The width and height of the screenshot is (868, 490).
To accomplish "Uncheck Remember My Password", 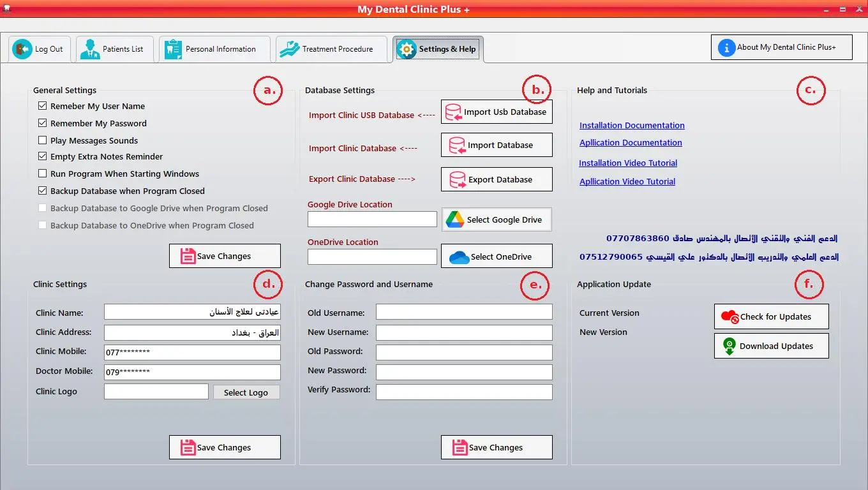I will tap(43, 123).
